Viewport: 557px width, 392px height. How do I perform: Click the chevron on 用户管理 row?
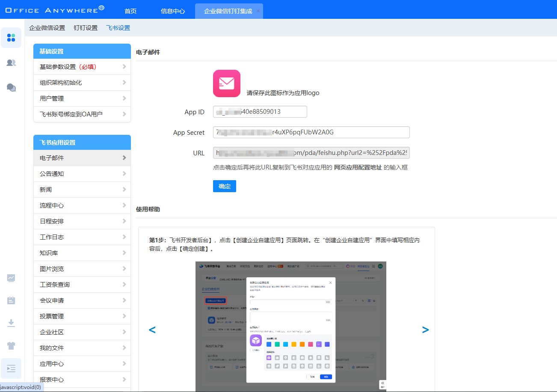(124, 98)
